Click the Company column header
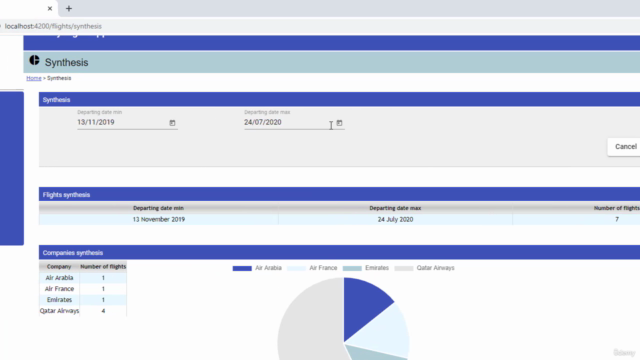The width and height of the screenshot is (640, 360). coord(59,267)
